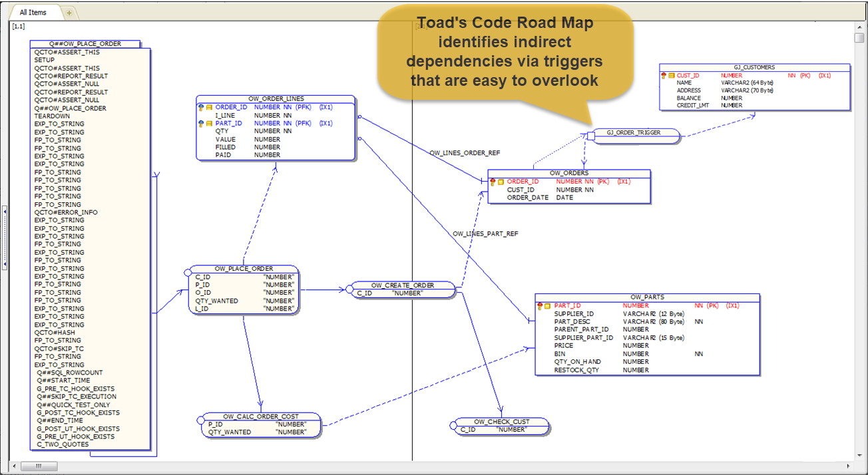
Task: Click the OW_LINES_PART_REF relationship label
Action: tap(485, 234)
